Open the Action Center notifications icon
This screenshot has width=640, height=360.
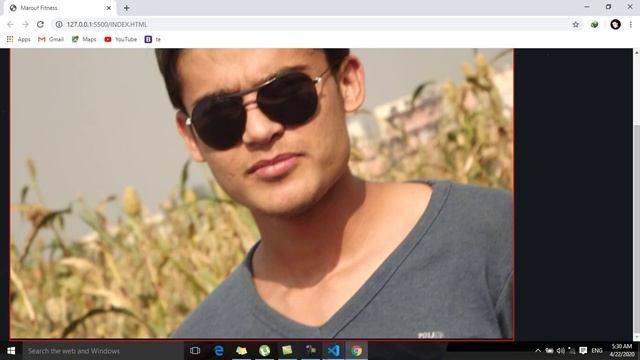point(583,351)
